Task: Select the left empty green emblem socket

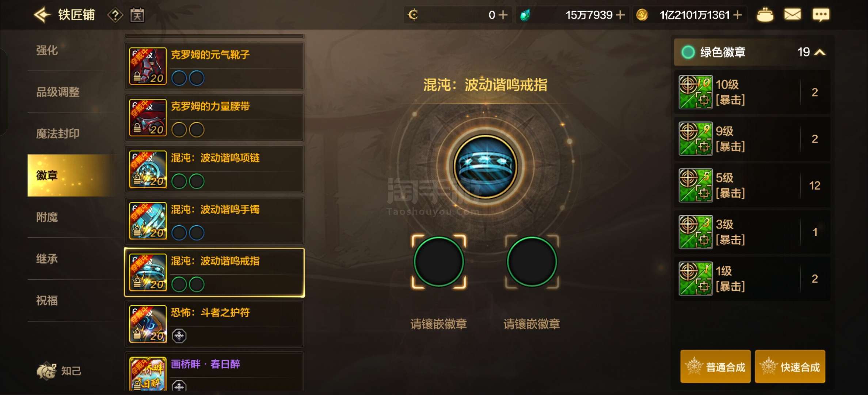Action: 439,262
